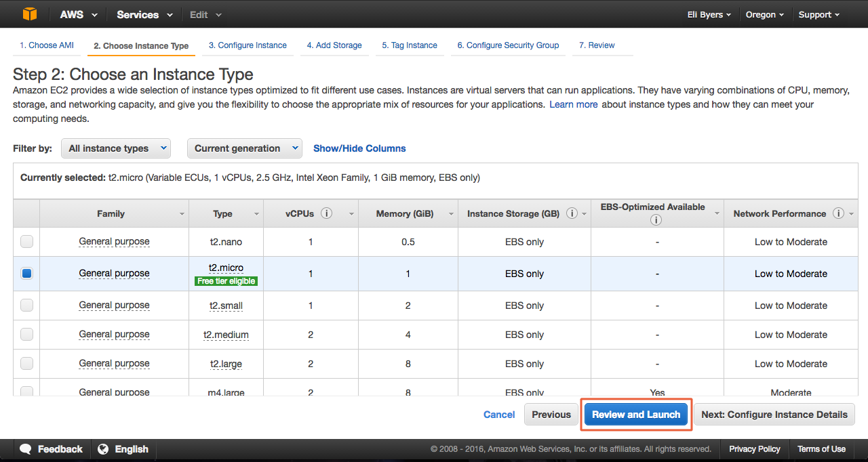Open the Privacy Policy link
Image resolution: width=868 pixels, height=462 pixels.
(x=755, y=449)
